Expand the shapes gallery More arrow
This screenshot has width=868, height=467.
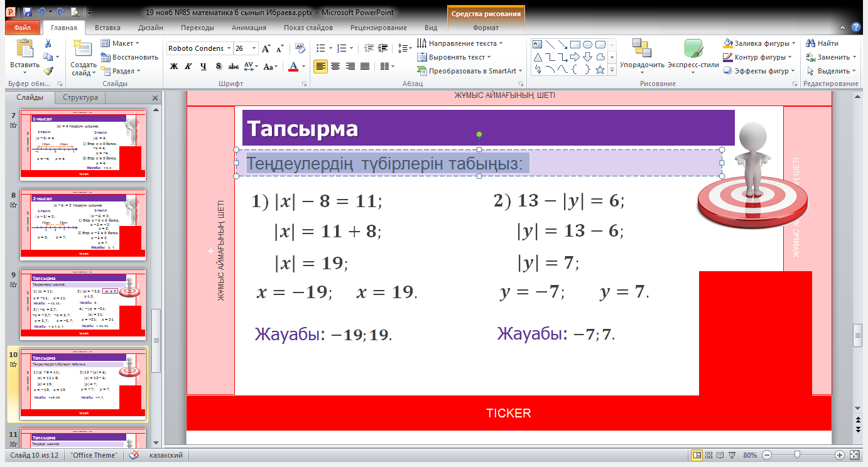612,70
